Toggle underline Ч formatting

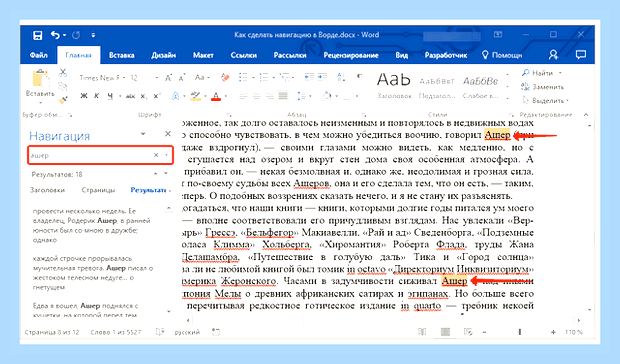[110, 96]
